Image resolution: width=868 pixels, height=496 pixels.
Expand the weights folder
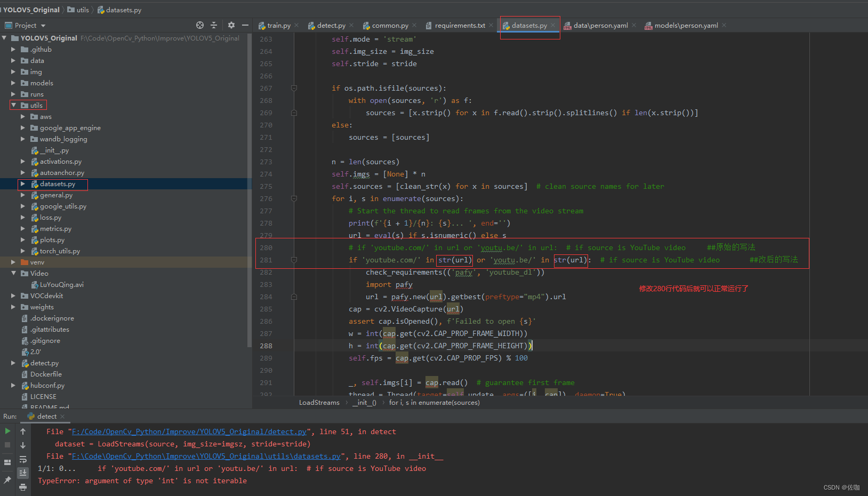(13, 307)
